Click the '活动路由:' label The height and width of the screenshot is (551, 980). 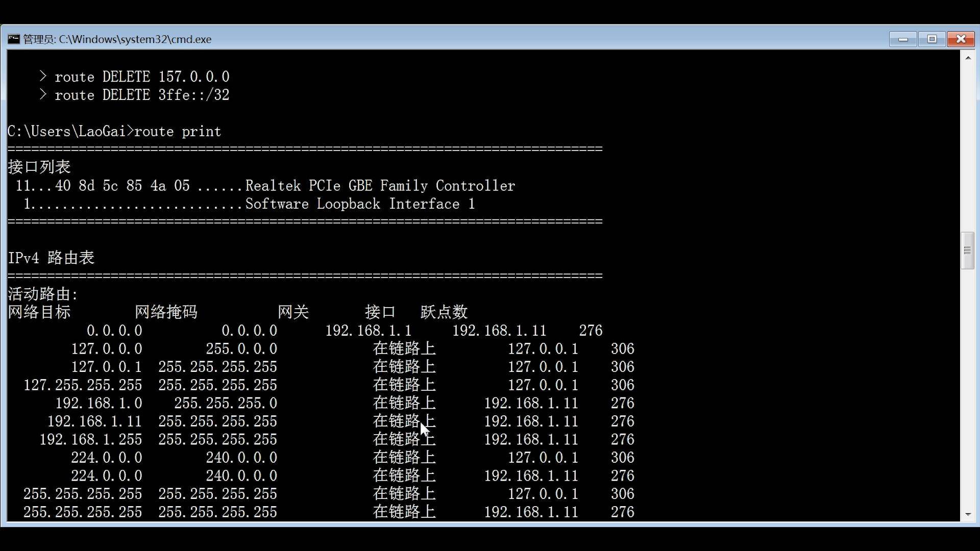click(x=43, y=294)
